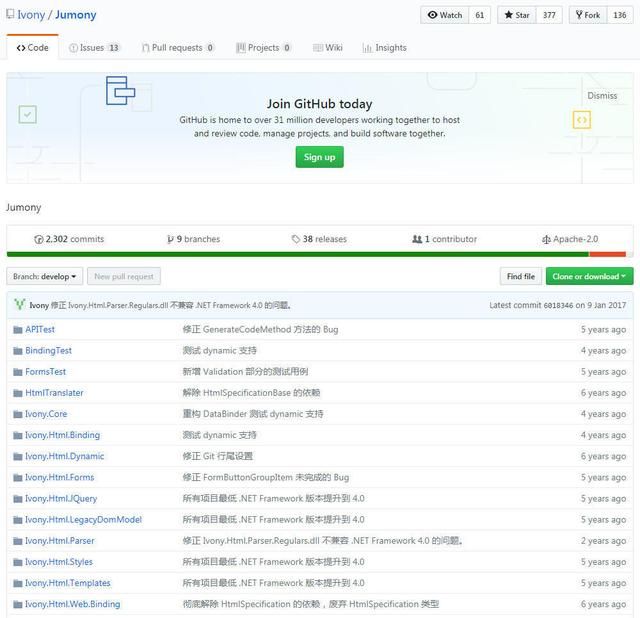Click the Ivony.Html.Templates folder icon
The width and height of the screenshot is (640, 618).
[18, 584]
